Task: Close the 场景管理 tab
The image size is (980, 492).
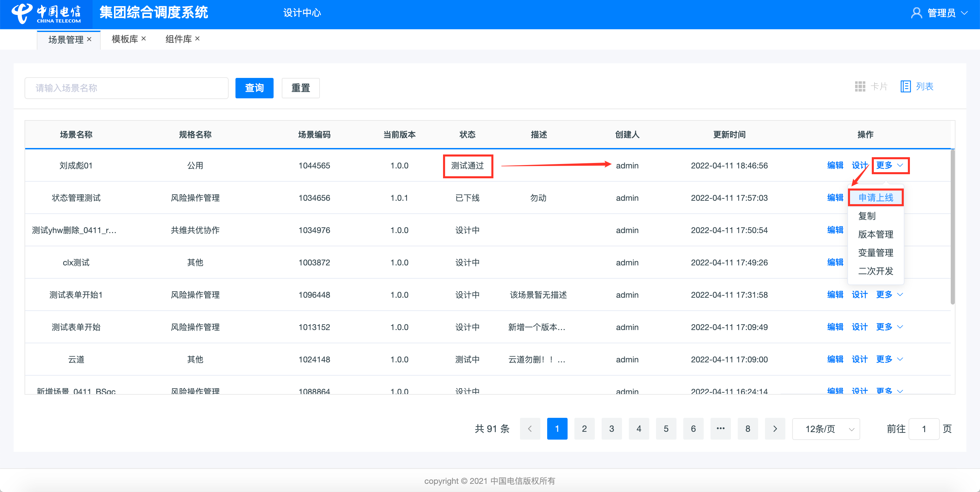Action: 89,39
